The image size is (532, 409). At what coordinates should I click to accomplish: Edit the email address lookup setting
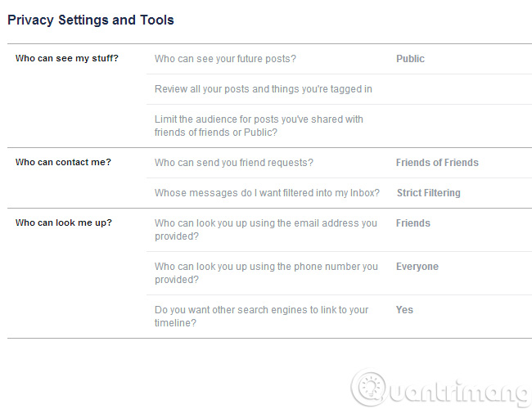click(x=266, y=229)
